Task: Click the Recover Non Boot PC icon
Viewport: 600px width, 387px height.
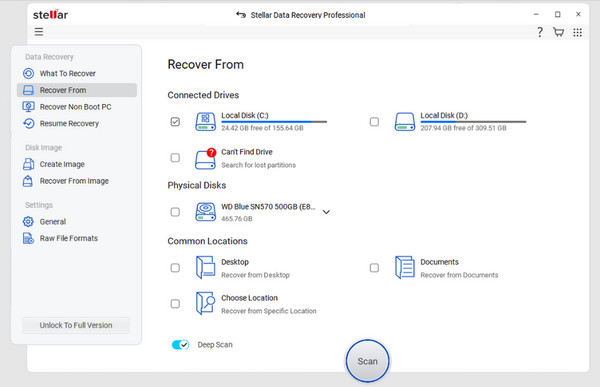Action: (x=28, y=106)
